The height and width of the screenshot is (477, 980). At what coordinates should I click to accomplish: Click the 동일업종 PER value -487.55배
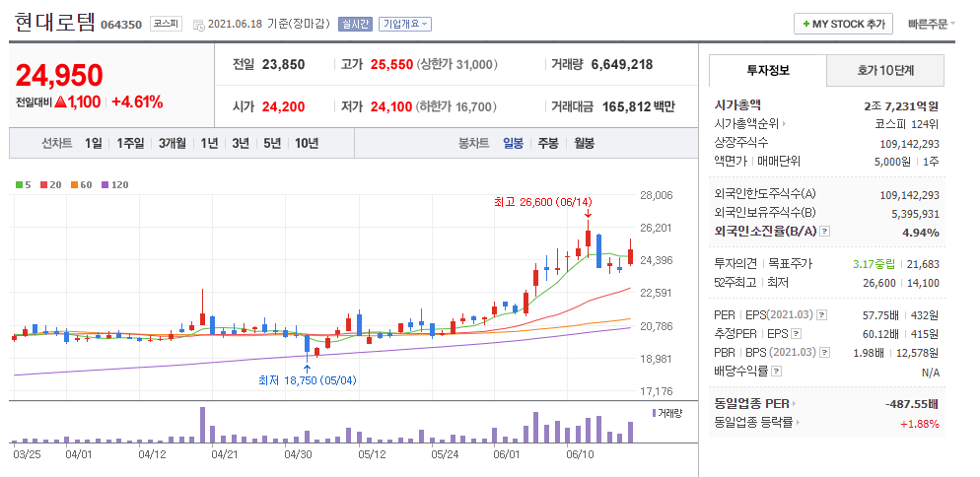(912, 404)
